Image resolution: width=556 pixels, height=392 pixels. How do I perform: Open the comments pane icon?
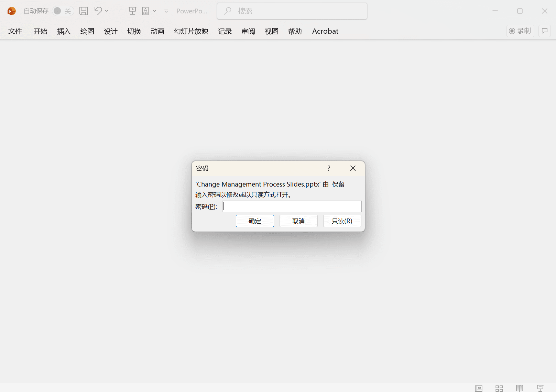[x=545, y=31]
